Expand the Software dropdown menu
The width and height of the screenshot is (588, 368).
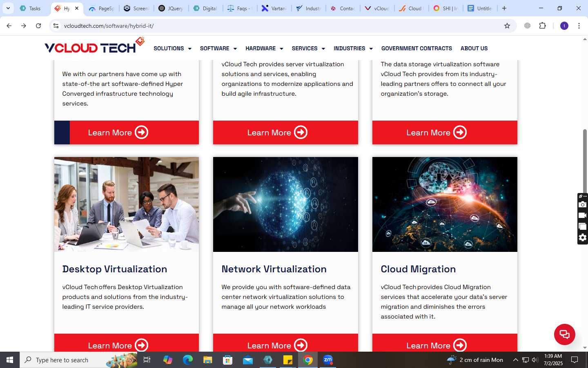tap(218, 48)
